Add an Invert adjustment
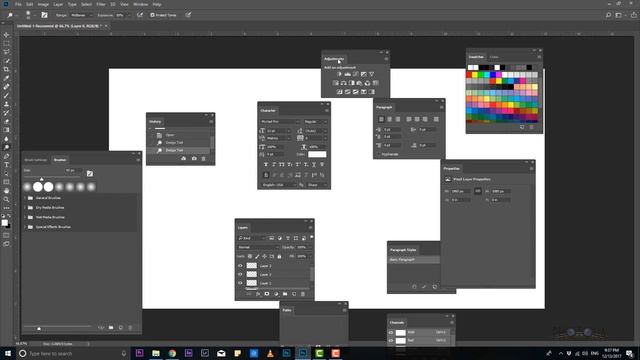 (x=340, y=92)
